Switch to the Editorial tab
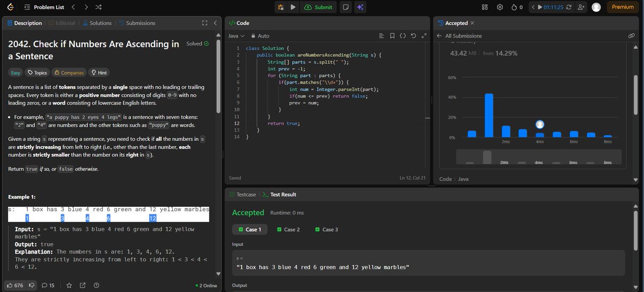 coord(62,23)
